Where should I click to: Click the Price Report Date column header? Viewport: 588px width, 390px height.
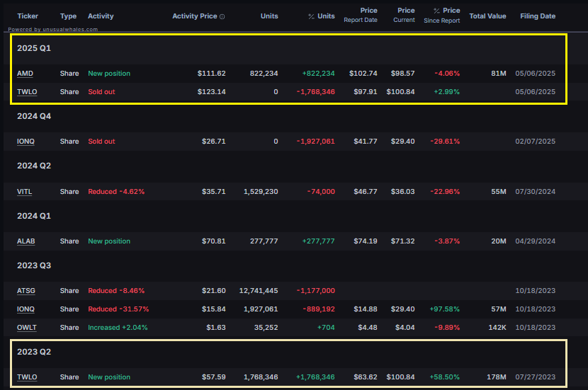click(x=361, y=15)
